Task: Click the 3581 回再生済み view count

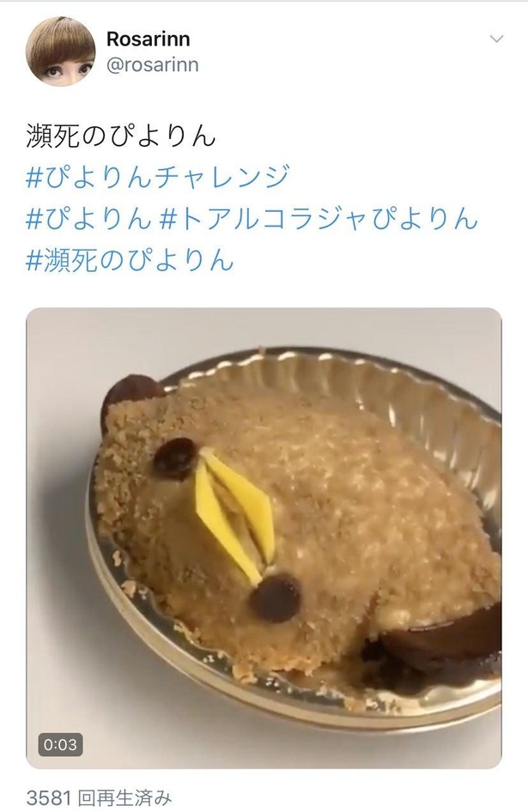Action: [99, 798]
